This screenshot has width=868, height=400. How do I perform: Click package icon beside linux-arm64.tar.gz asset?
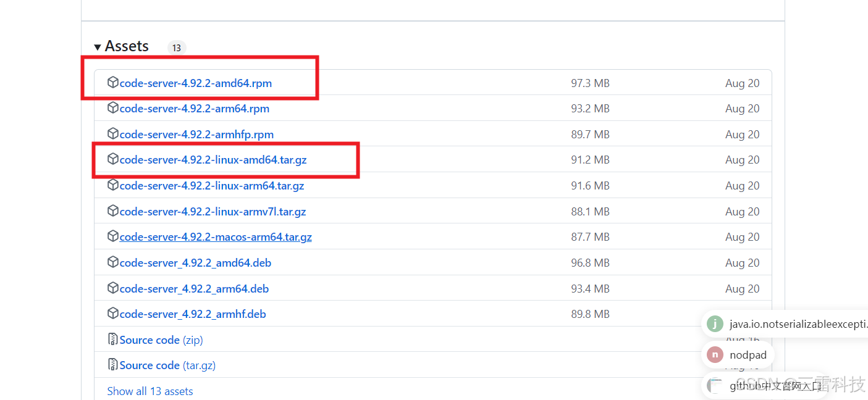pyautogui.click(x=112, y=185)
